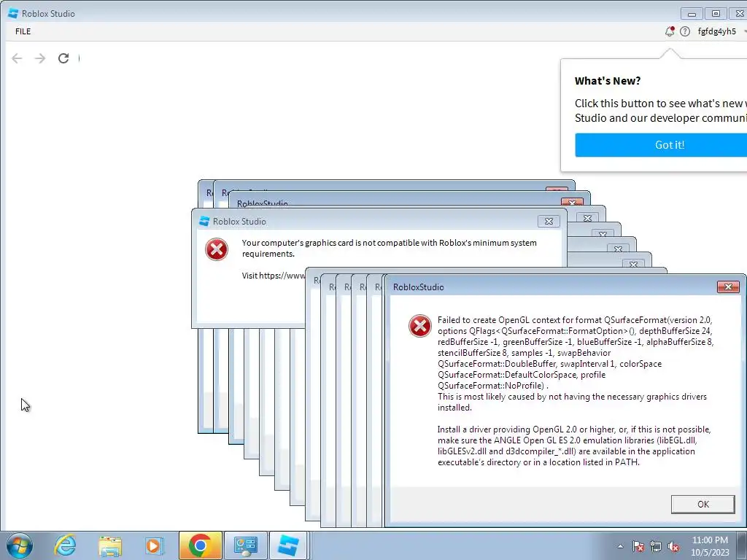Show hidden tray icons arrow
This screenshot has width=747, height=560.
(620, 546)
